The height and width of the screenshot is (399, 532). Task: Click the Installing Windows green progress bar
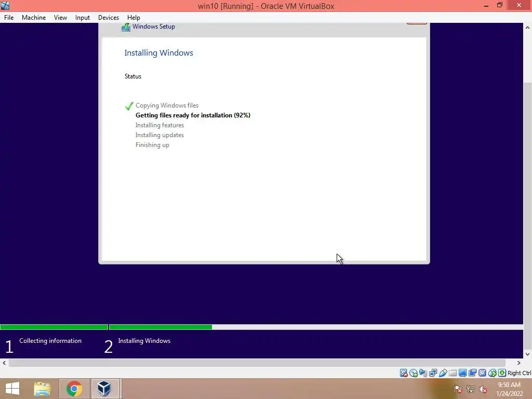161,327
